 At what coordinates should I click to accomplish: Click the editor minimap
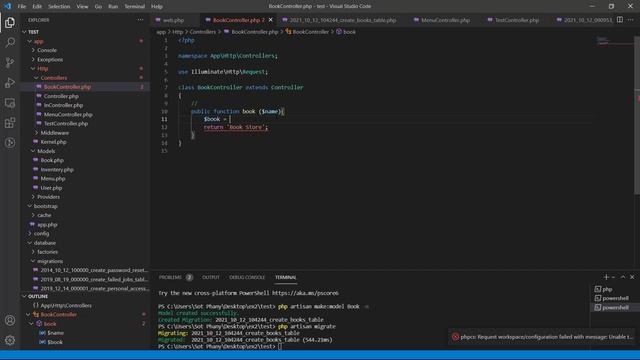click(x=614, y=41)
